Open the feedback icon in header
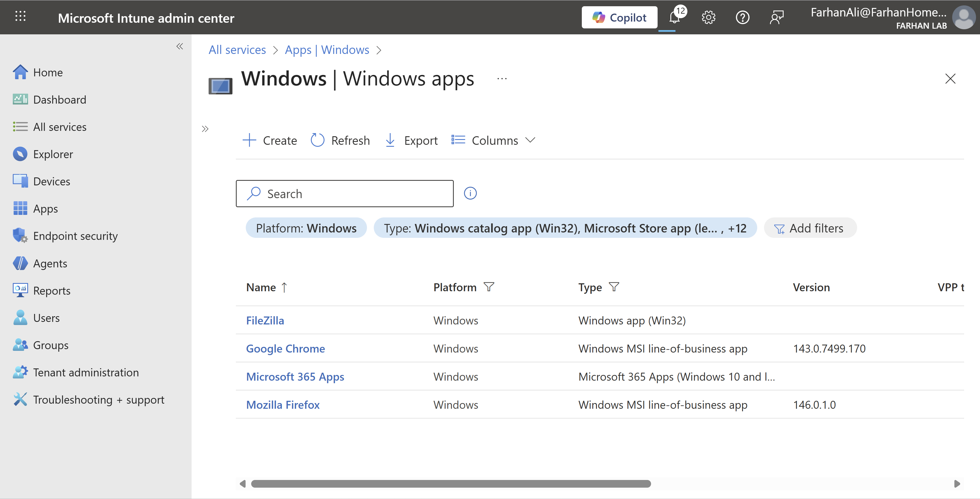980x499 pixels. click(776, 17)
